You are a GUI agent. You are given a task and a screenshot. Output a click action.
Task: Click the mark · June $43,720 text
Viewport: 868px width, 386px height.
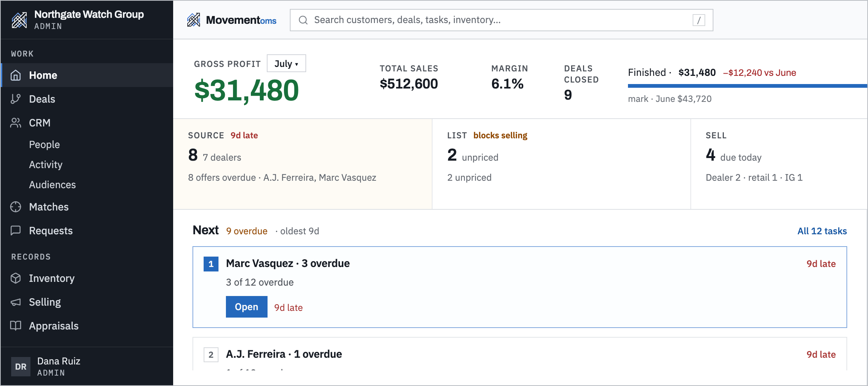coord(670,99)
